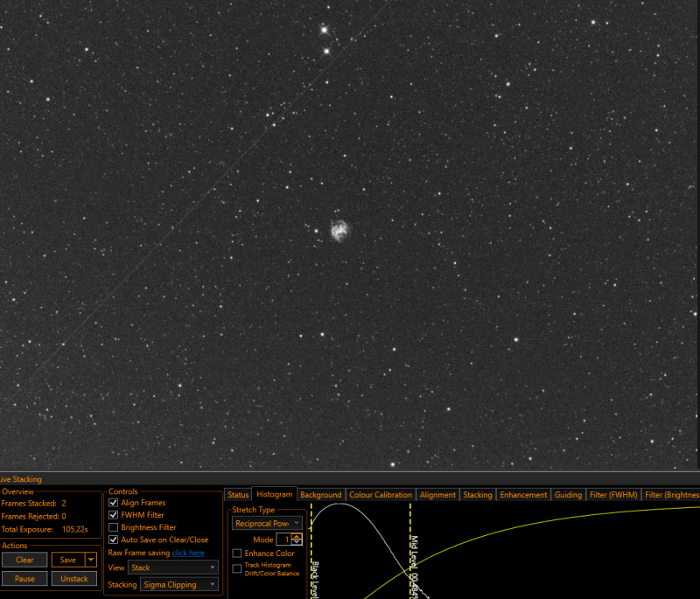
Task: Switch to the Status tab
Action: (238, 495)
